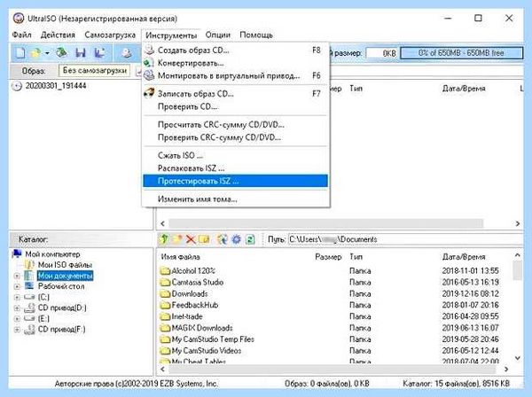Select 'Мой компьютер' in the catalog tree
The image size is (532, 397).
coord(53,254)
